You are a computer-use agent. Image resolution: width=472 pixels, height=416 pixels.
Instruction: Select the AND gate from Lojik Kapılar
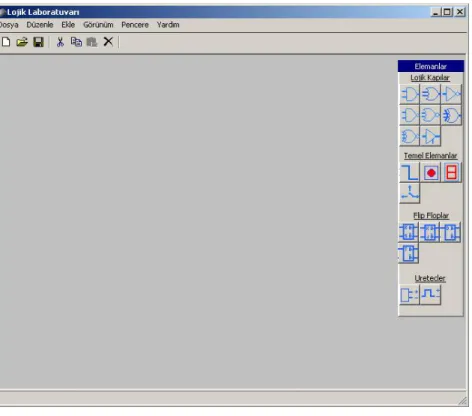(409, 94)
